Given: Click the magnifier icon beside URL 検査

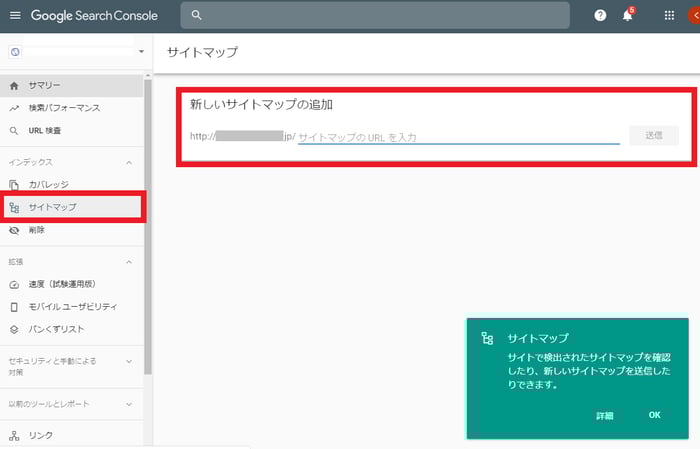Looking at the screenshot, I should (14, 131).
